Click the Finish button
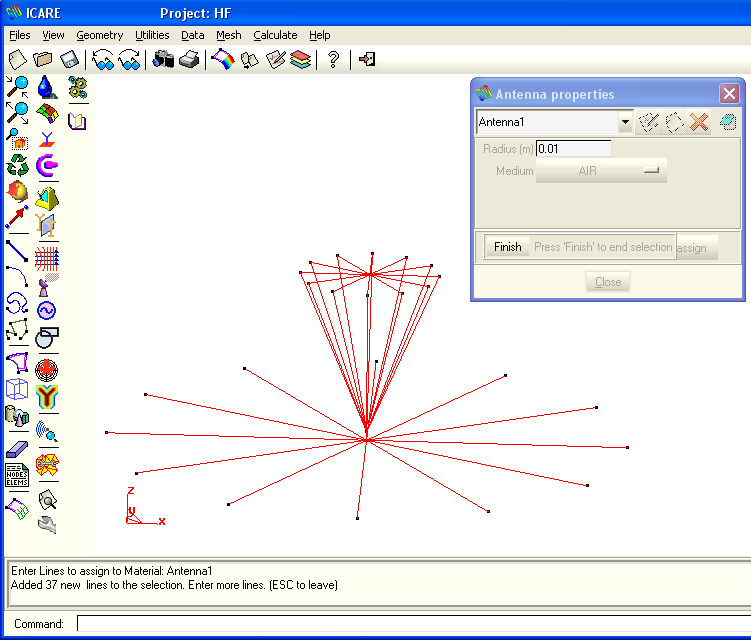This screenshot has width=751, height=640. [507, 247]
